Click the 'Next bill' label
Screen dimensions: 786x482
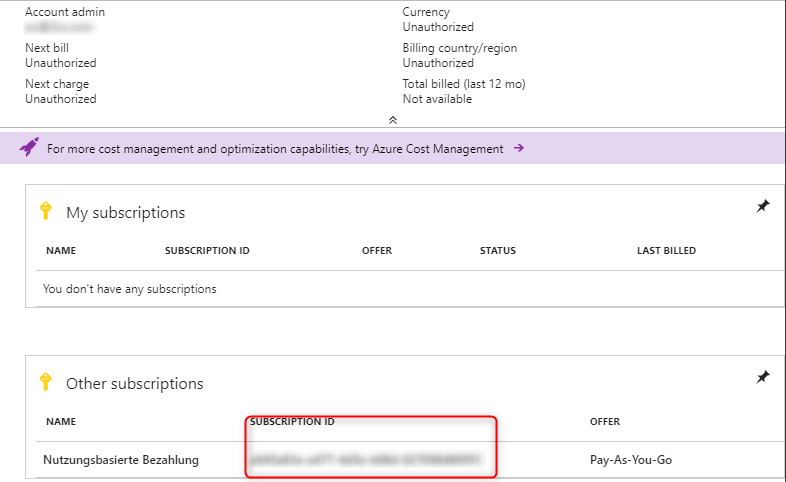coord(47,48)
